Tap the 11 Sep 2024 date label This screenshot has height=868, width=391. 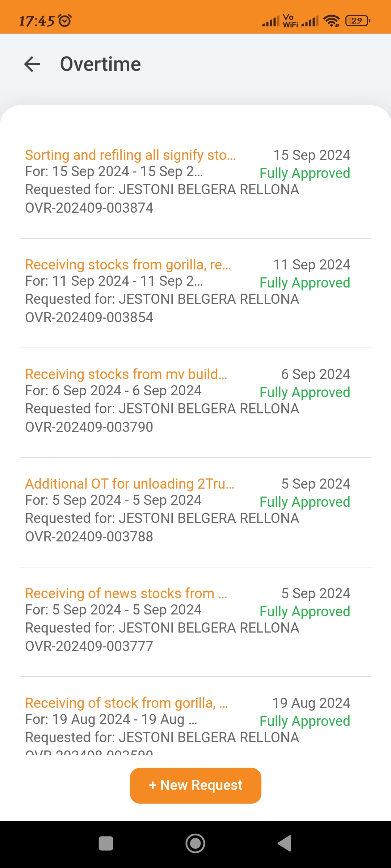(312, 265)
